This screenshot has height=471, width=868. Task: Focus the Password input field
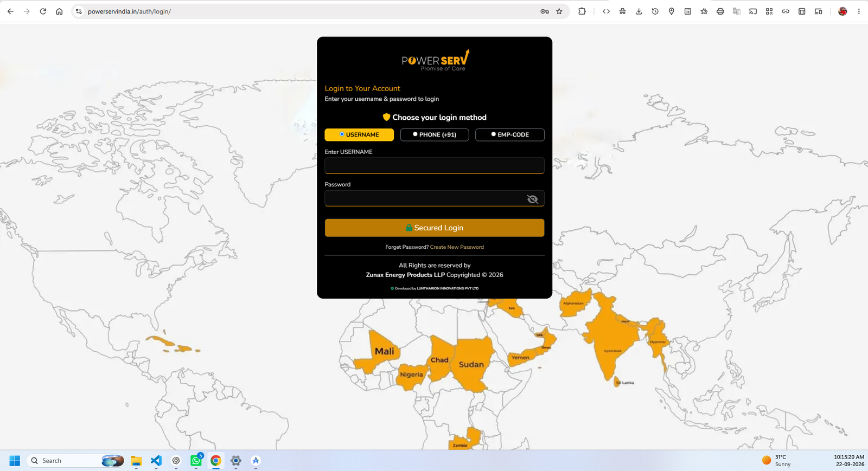pos(435,198)
